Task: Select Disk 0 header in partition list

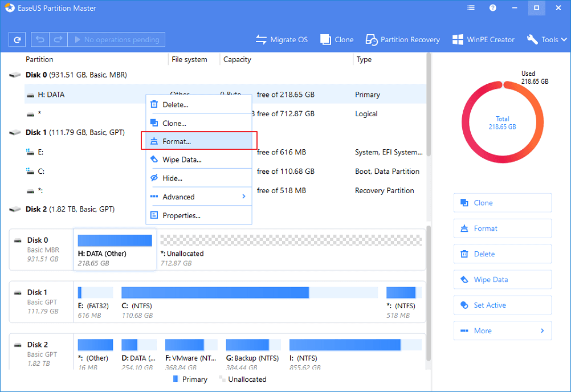Action: 76,75
